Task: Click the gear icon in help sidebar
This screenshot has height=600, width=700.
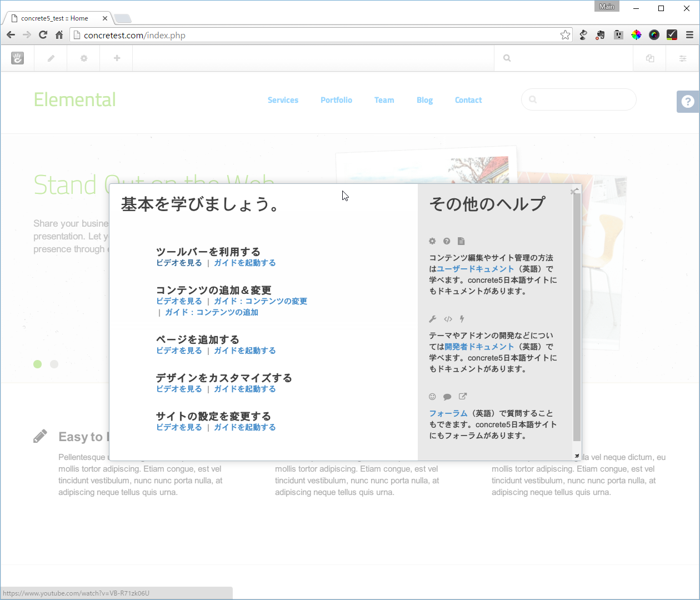Action: tap(432, 241)
